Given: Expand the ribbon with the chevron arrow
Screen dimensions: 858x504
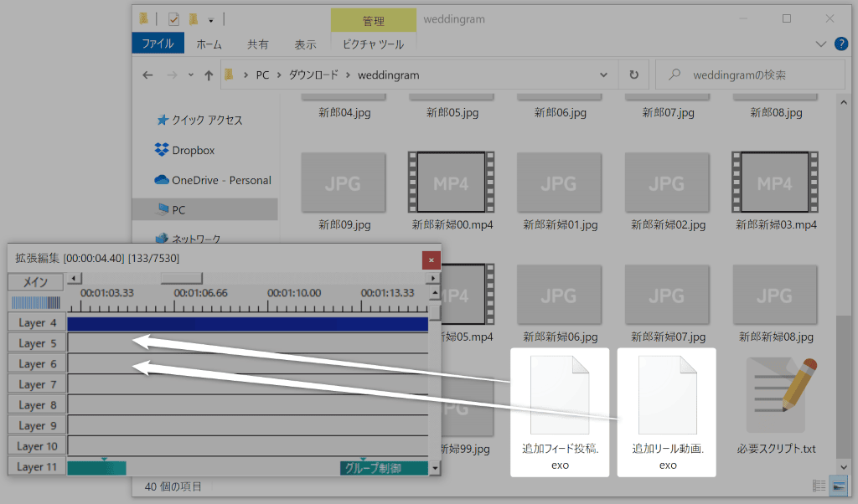Looking at the screenshot, I should click(821, 44).
